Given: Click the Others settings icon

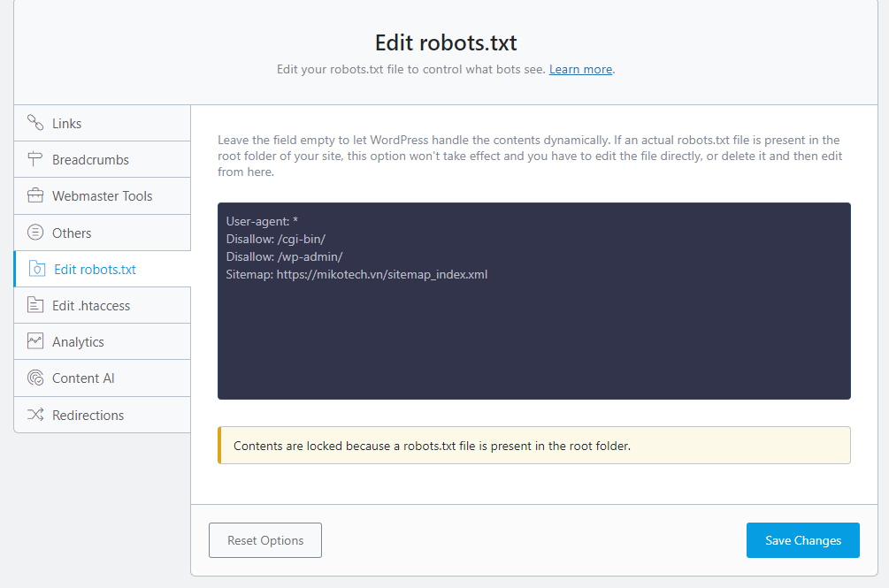Looking at the screenshot, I should (35, 232).
